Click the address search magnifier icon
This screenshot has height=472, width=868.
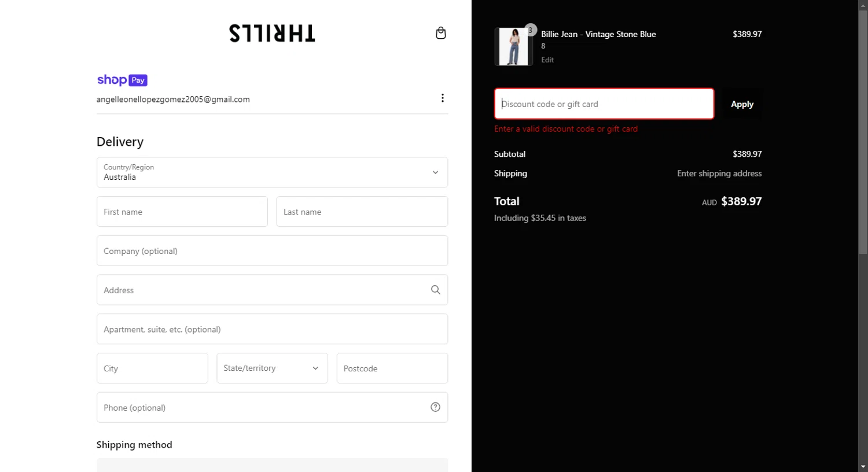pos(435,290)
